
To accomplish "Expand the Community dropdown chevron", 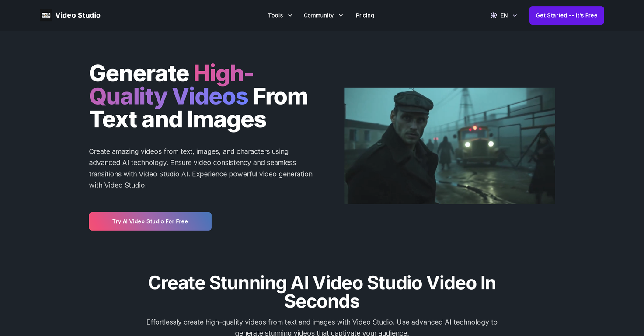I will (341, 15).
